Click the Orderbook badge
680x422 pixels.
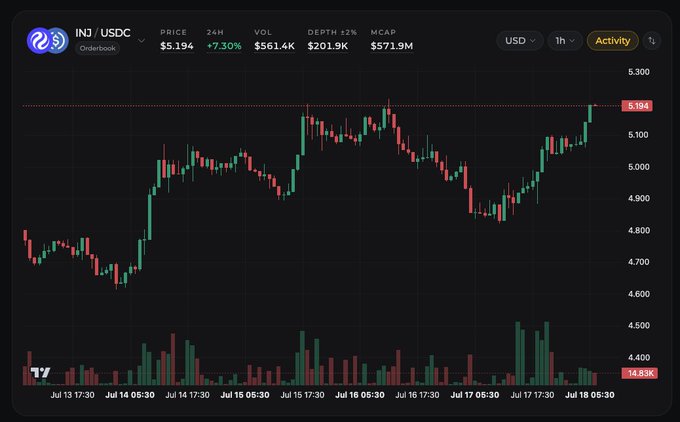pos(98,48)
